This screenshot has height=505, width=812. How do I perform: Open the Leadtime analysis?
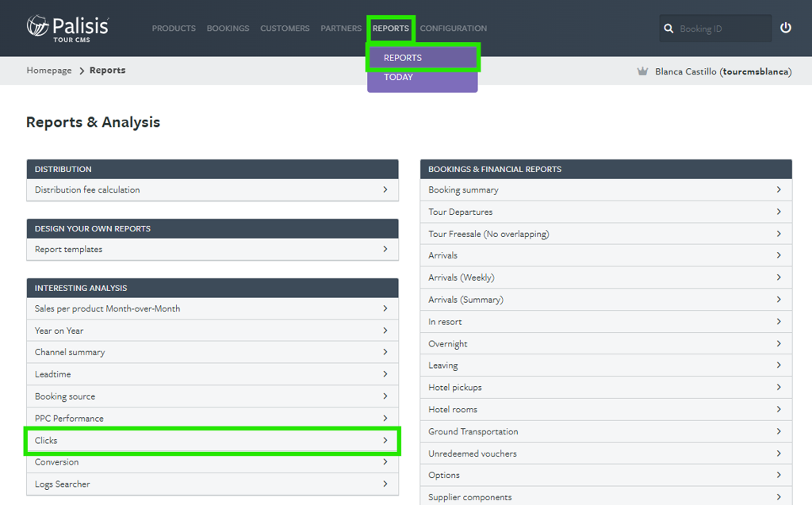point(213,374)
